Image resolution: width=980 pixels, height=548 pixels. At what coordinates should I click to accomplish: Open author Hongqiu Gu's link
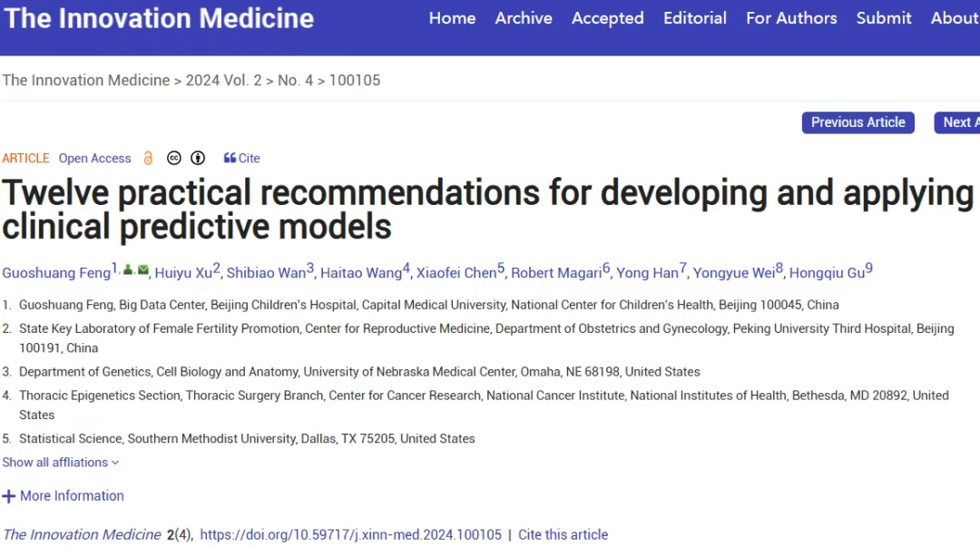tap(827, 273)
